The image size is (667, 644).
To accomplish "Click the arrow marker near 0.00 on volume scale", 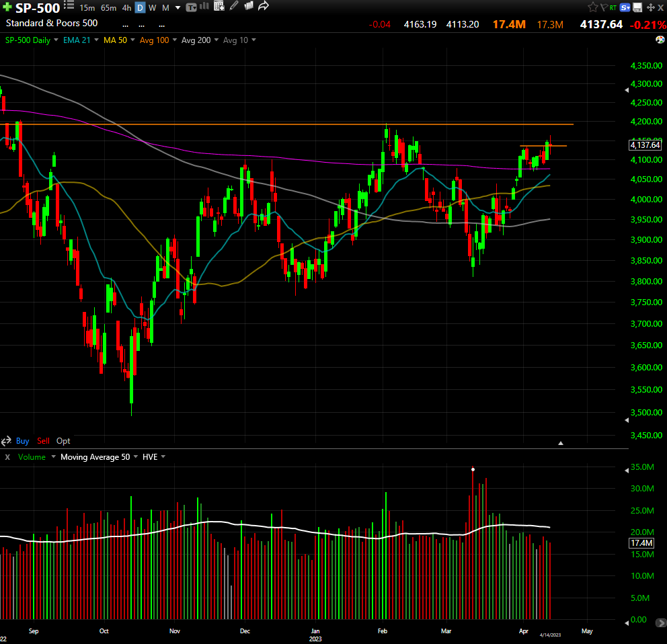I will pos(627,622).
